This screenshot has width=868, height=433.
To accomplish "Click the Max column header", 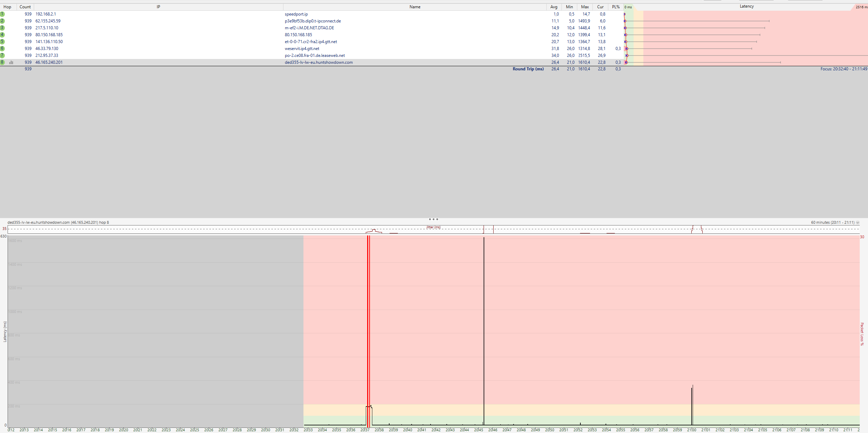I will pyautogui.click(x=585, y=7).
